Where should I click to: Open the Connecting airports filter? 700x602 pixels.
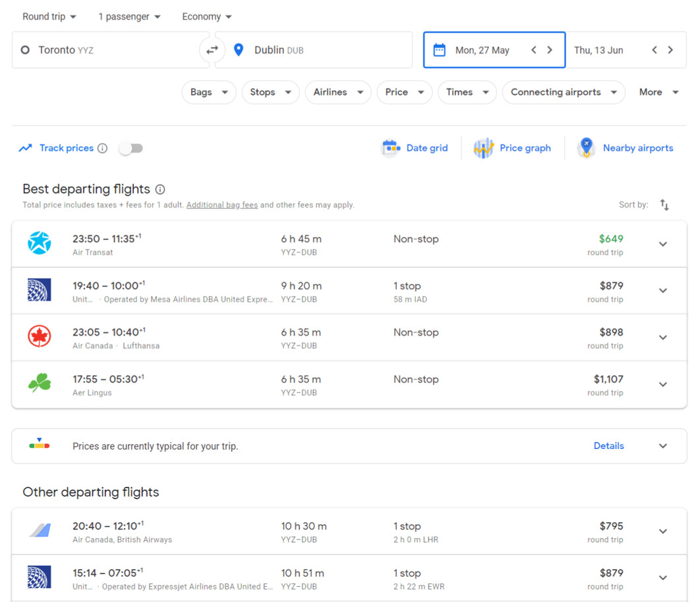[563, 92]
